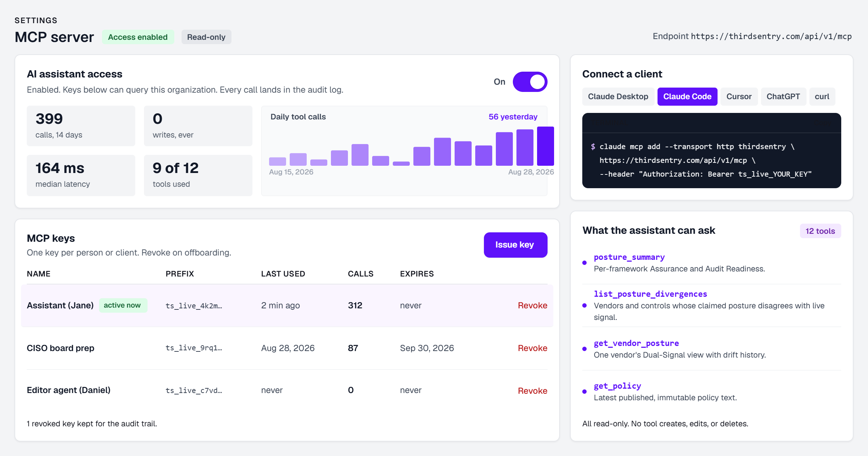
Task: Click the first bar of the Daily tool calls chart
Action: [277, 161]
